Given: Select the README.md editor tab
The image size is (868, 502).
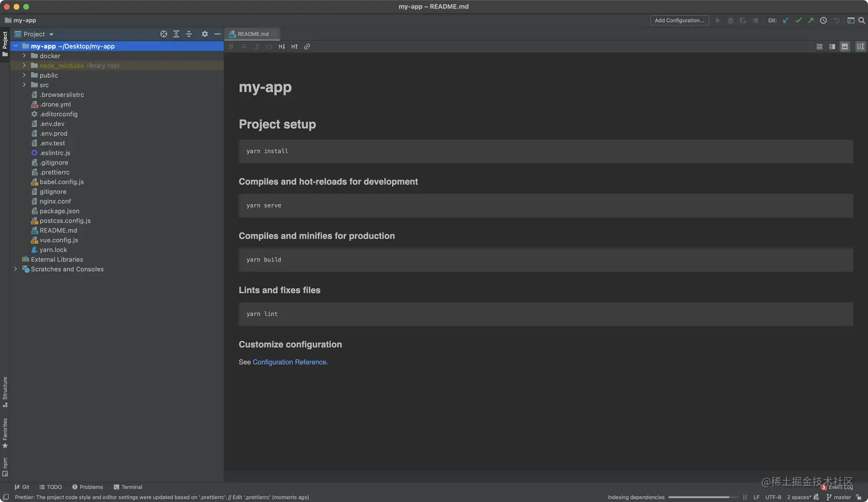Looking at the screenshot, I should 253,34.
